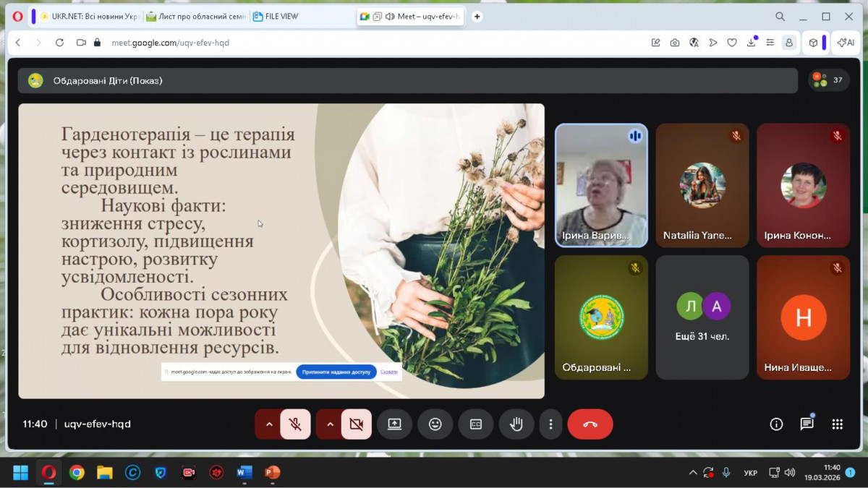
Task: Open PowerPoint from the taskbar
Action: [x=272, y=473]
